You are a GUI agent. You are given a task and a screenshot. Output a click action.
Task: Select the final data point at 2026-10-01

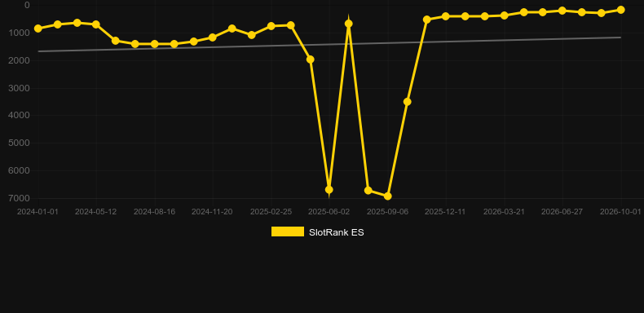pyautogui.click(x=621, y=10)
